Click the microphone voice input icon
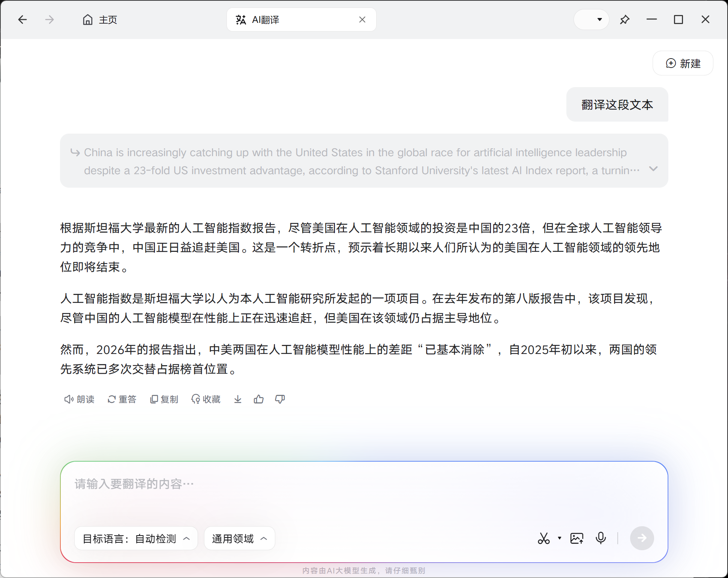 coord(600,538)
